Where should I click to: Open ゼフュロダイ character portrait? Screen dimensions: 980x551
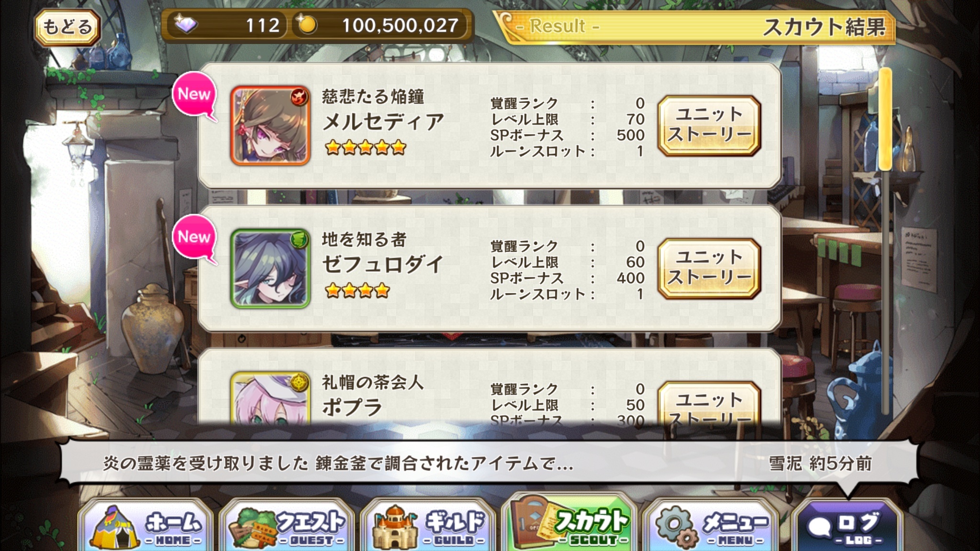click(x=270, y=269)
